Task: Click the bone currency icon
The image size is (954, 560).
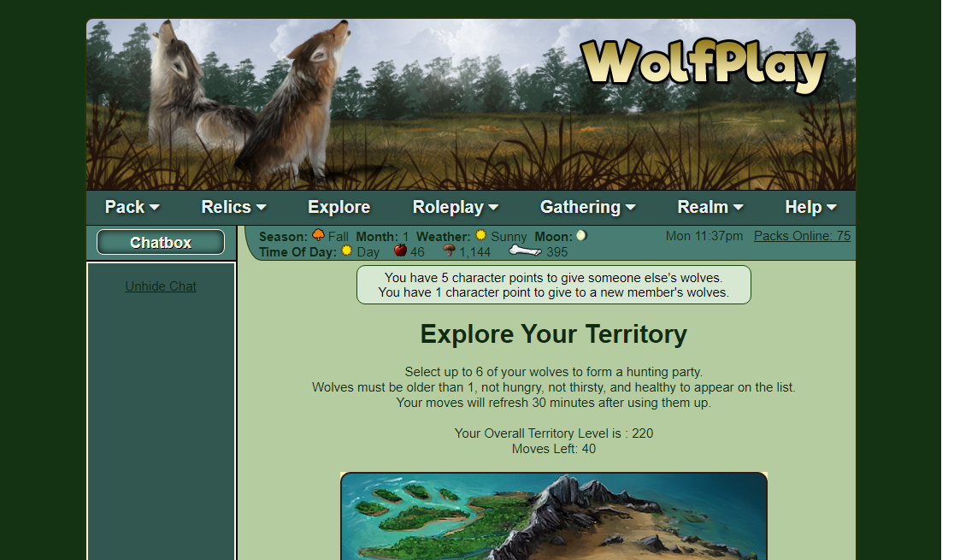Action: click(x=525, y=251)
